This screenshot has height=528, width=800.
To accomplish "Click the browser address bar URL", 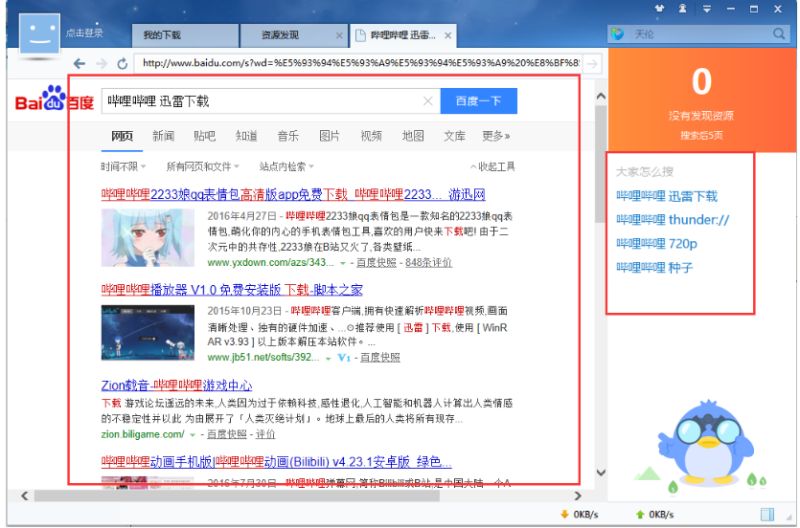I will (x=357, y=63).
